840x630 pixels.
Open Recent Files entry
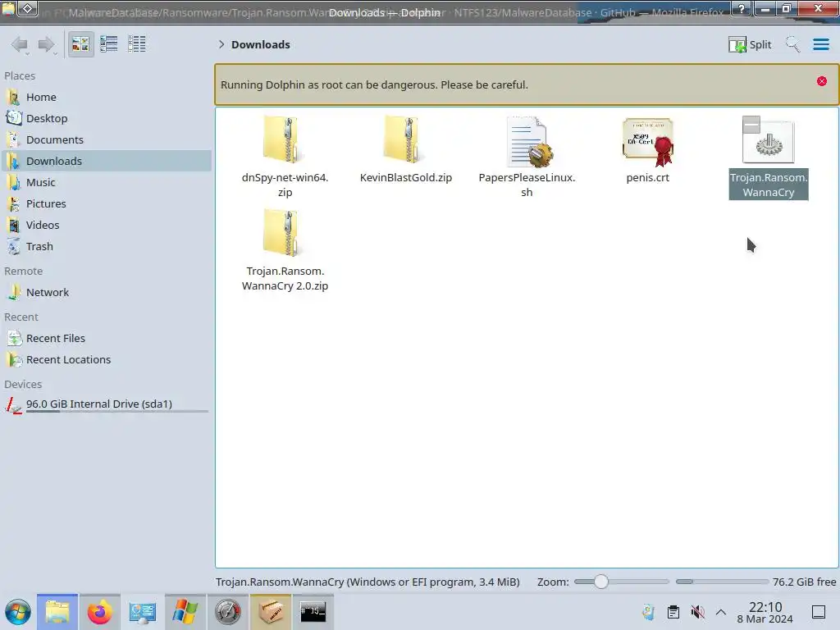[x=107, y=339]
